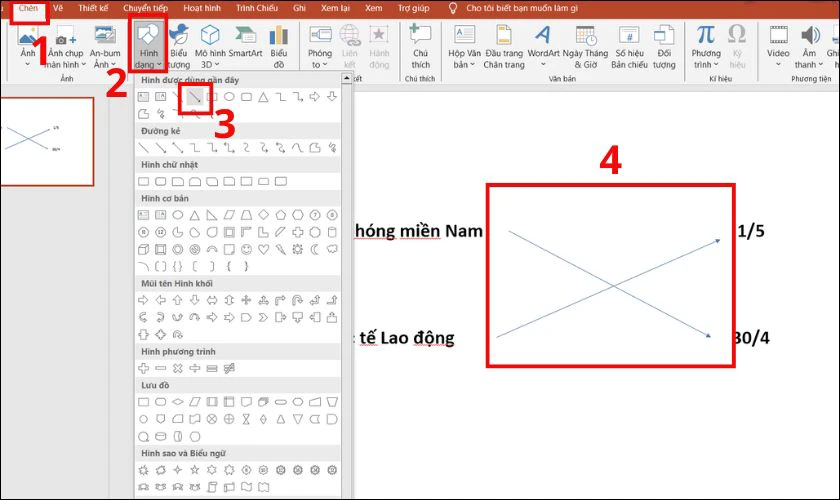Open the Ảnh (Pictures) insert button
Screen dimensions: 840x500
click(27, 46)
